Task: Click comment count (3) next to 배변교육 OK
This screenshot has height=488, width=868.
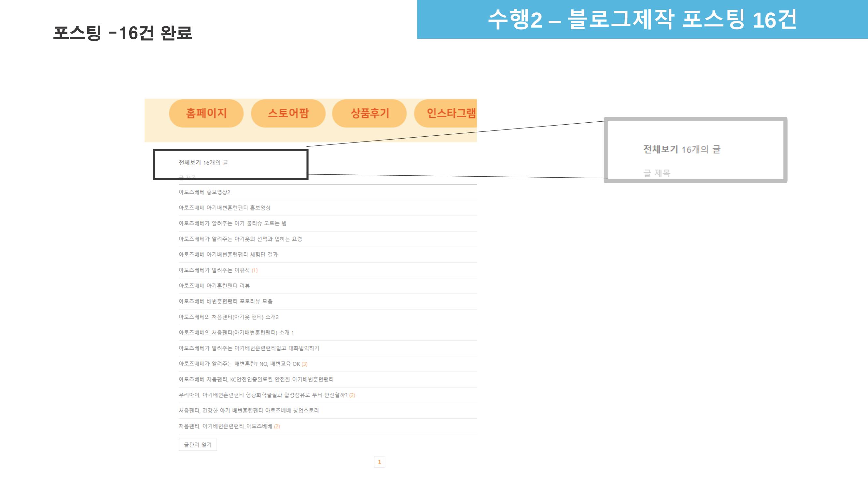Action: click(304, 364)
